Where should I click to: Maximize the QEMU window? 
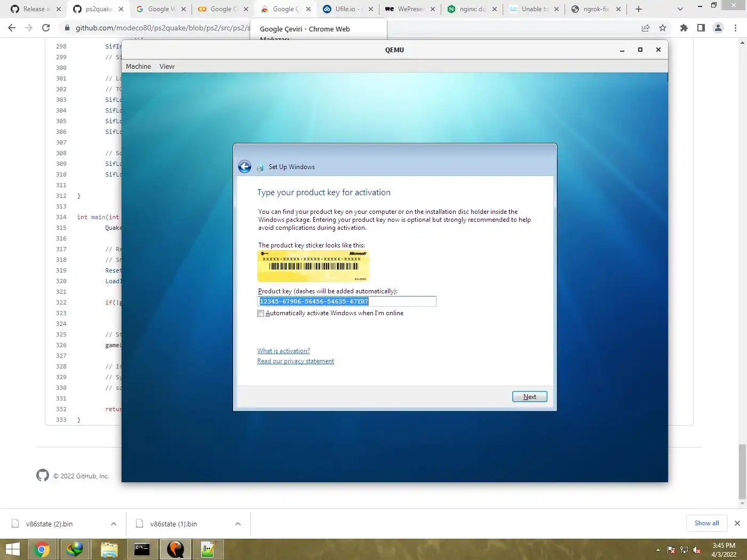click(640, 50)
